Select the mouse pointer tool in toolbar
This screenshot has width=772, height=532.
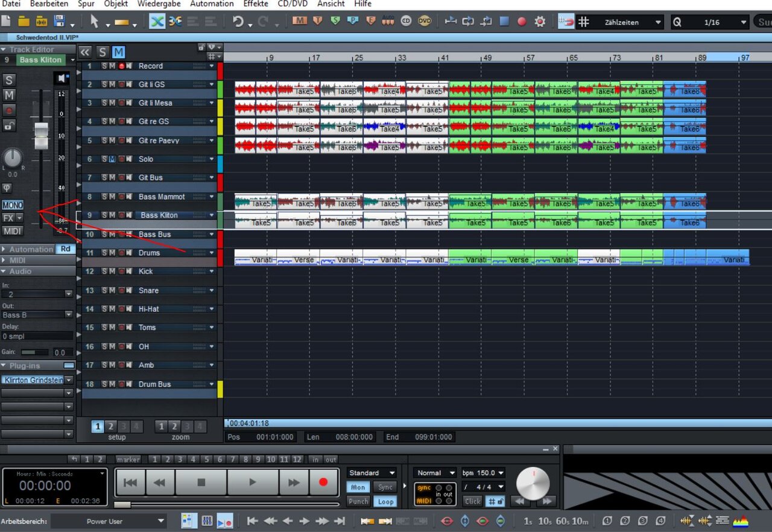(x=94, y=22)
